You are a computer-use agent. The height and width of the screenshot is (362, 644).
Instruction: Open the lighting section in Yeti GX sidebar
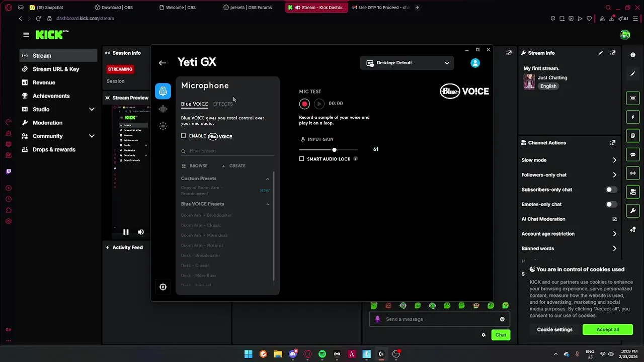point(163,126)
